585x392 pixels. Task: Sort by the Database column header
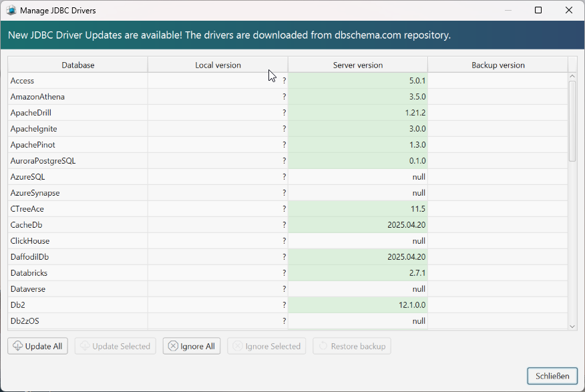pyautogui.click(x=78, y=65)
